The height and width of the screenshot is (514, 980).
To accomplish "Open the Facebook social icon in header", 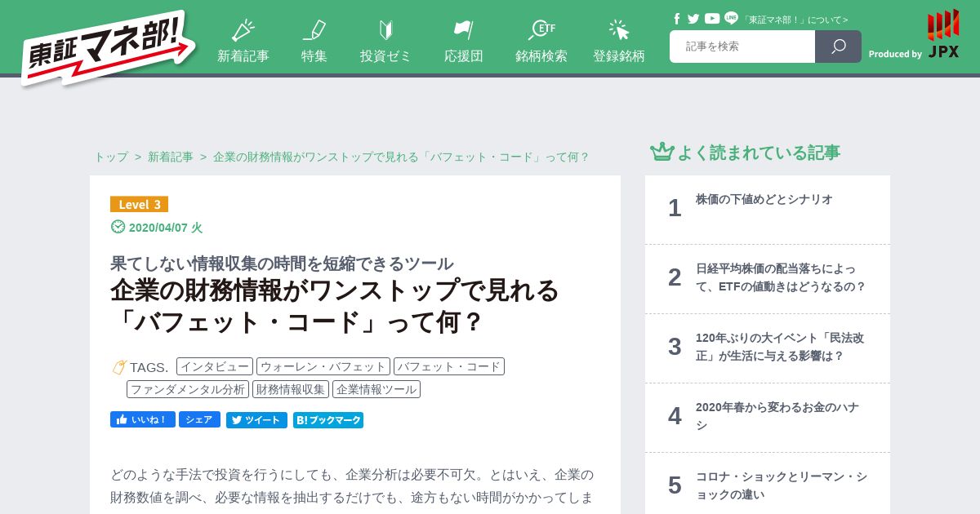I will click(677, 19).
